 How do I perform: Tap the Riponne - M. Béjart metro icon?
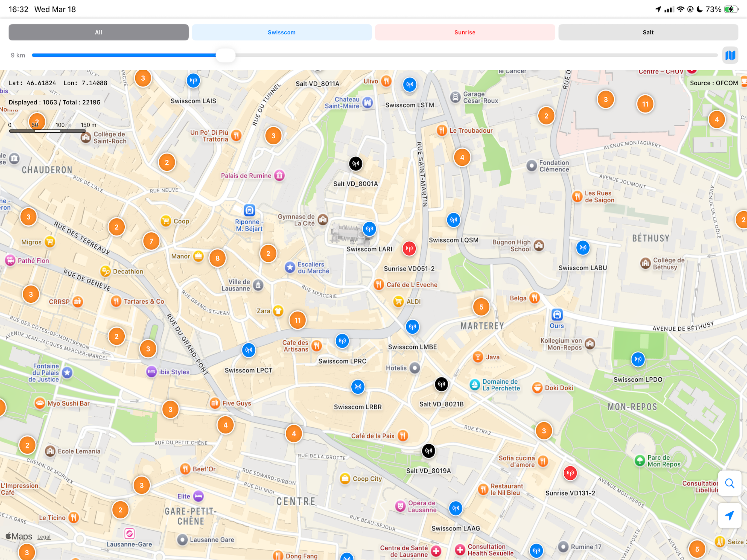[x=249, y=210]
